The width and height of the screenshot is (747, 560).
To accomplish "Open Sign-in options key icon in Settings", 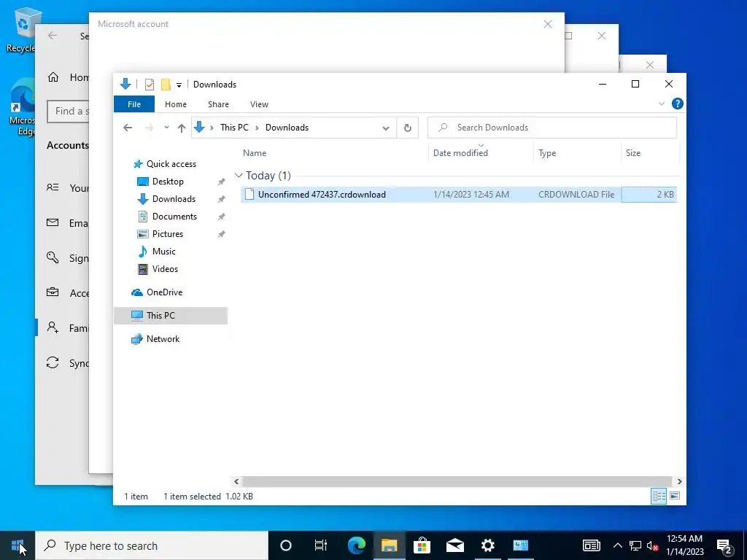I will point(53,257).
